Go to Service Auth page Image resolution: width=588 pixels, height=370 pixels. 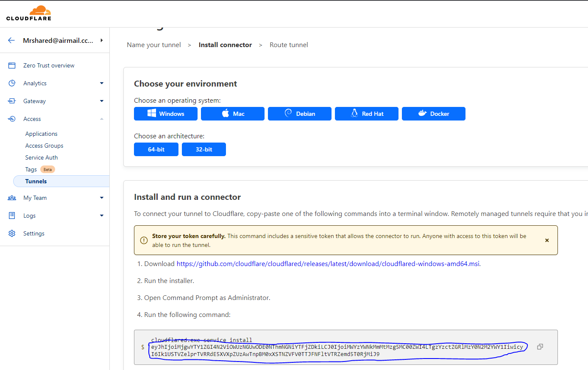(x=42, y=157)
